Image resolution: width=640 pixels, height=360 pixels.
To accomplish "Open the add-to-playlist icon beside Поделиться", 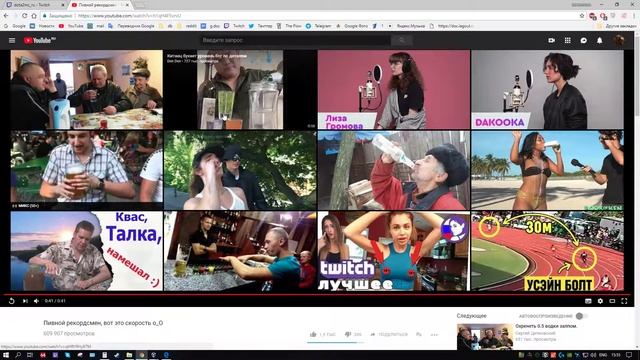I will [x=419, y=334].
